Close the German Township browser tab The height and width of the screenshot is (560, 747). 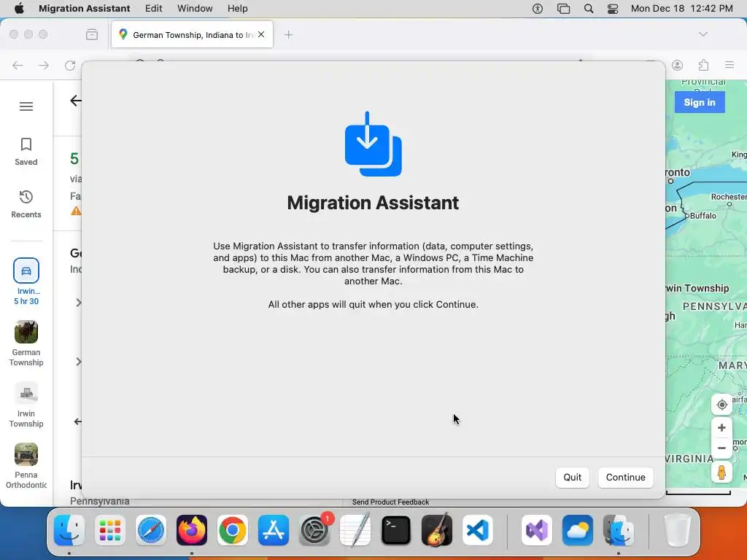click(261, 34)
